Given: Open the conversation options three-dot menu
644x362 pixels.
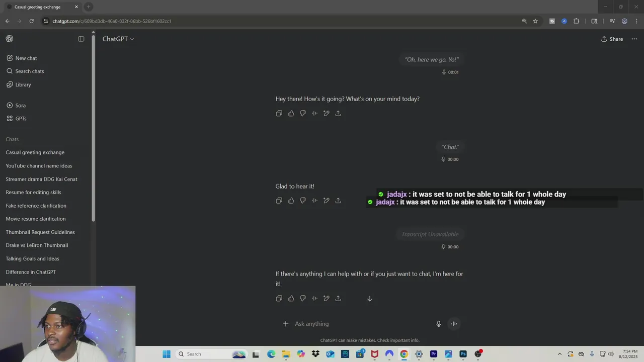Looking at the screenshot, I should click(634, 39).
